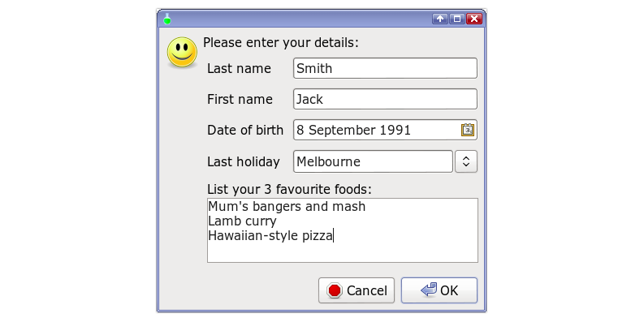Open the calendar picker in Date of birth

(468, 130)
